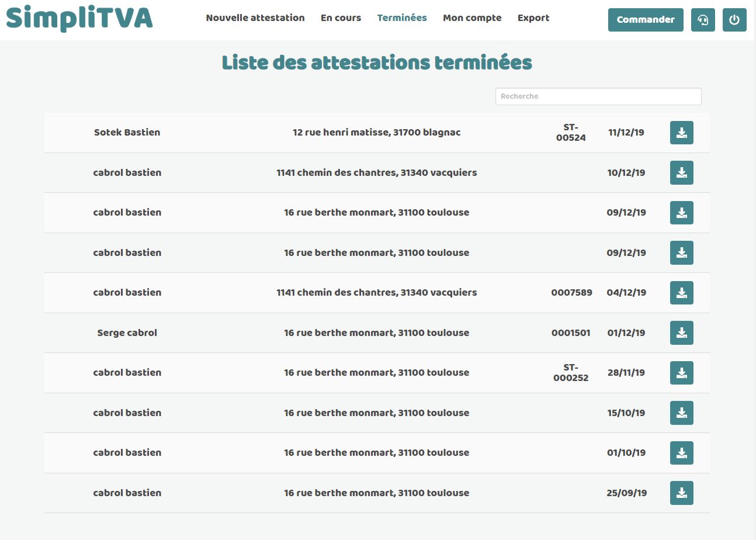Navigate to the Export page

click(x=533, y=18)
